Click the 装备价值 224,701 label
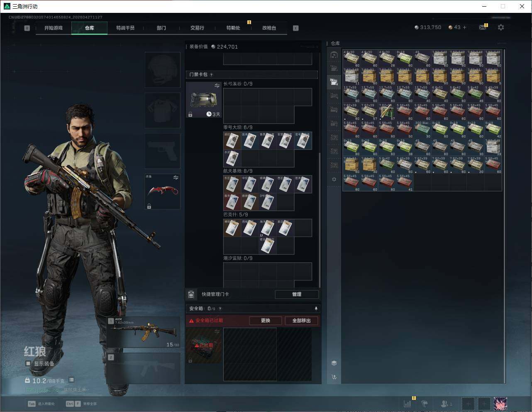Viewport: 532px width, 412px height. 214,47
